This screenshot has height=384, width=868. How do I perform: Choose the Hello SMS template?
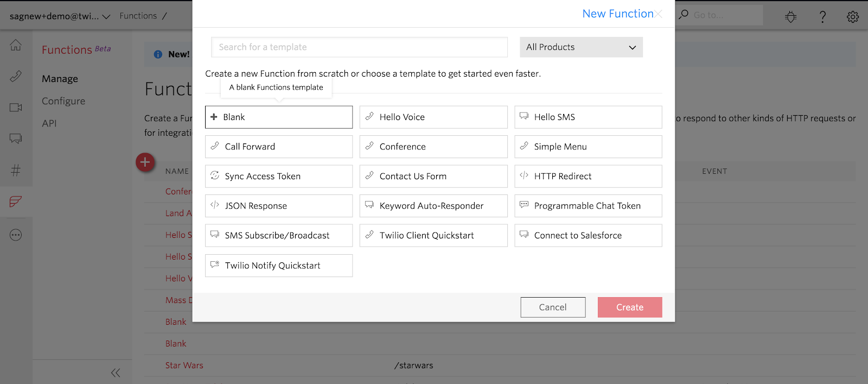[588, 117]
